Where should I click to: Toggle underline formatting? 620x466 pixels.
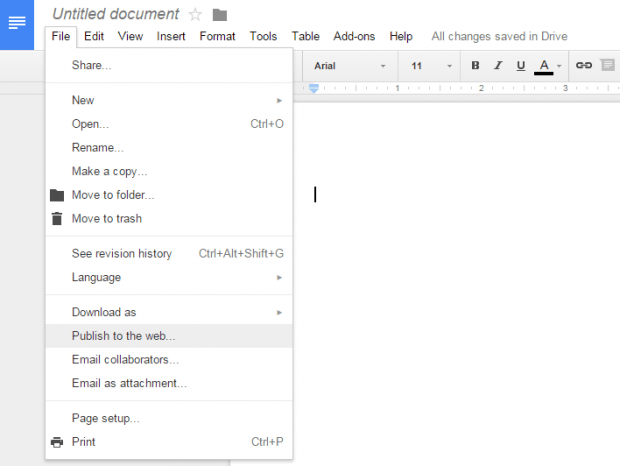click(x=521, y=66)
